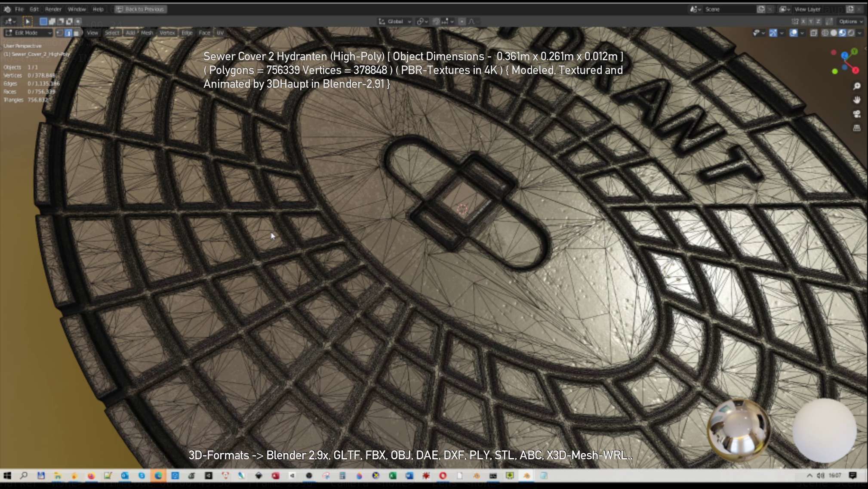The width and height of the screenshot is (868, 489).
Task: Open the File menu
Action: tap(19, 9)
